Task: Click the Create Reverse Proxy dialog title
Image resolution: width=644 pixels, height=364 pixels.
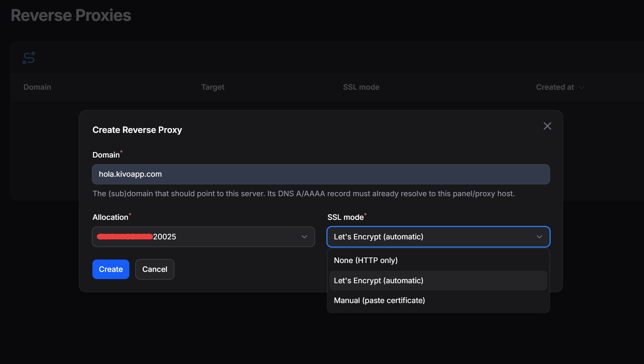Action: click(x=137, y=130)
